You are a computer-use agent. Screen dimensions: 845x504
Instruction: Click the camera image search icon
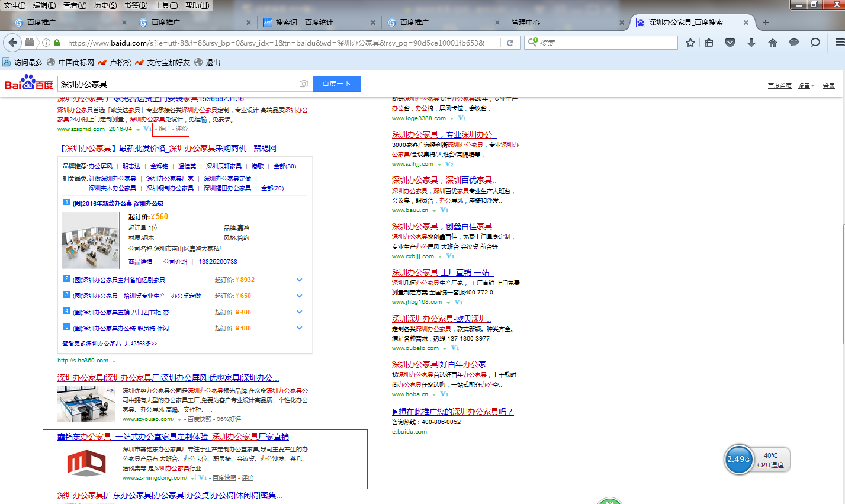(x=303, y=84)
